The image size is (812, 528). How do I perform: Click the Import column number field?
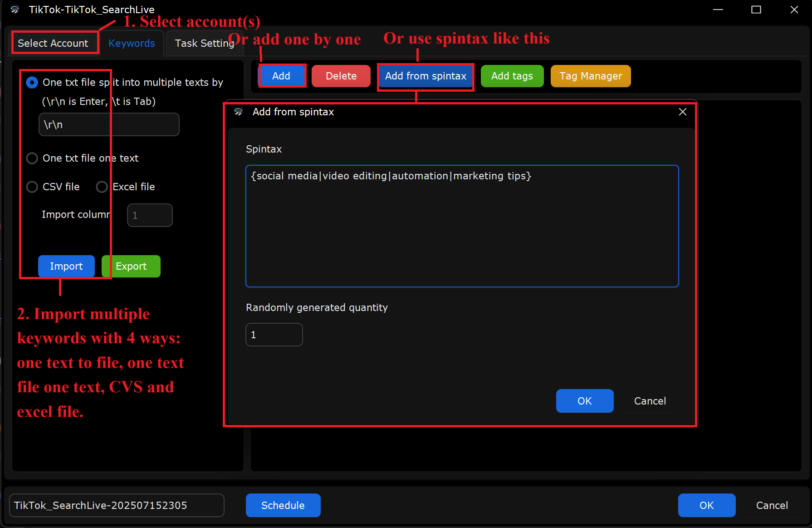tap(150, 215)
